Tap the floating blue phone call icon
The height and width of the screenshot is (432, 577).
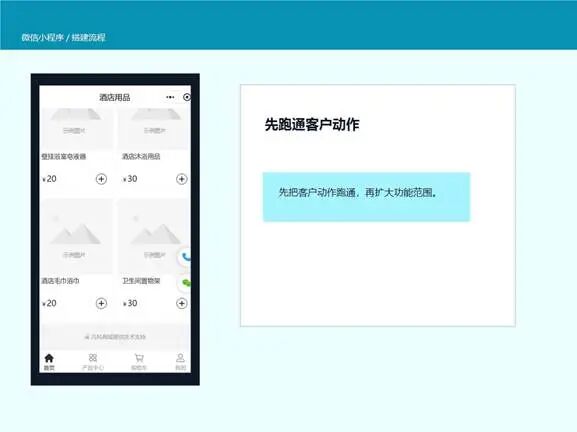pos(185,257)
